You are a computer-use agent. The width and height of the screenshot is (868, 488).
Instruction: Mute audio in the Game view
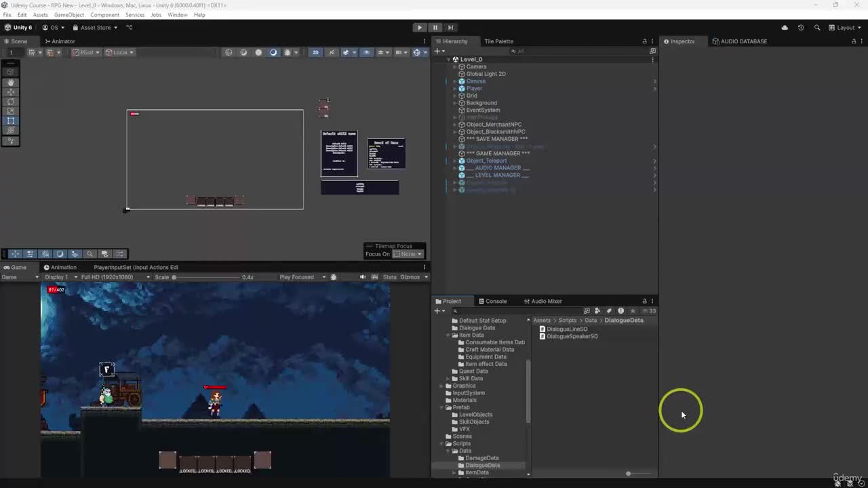[x=363, y=277]
